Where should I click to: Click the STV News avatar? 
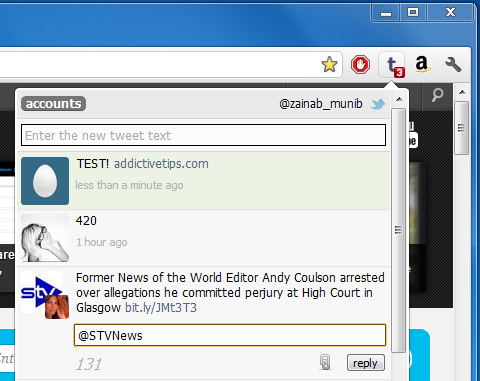(x=45, y=295)
